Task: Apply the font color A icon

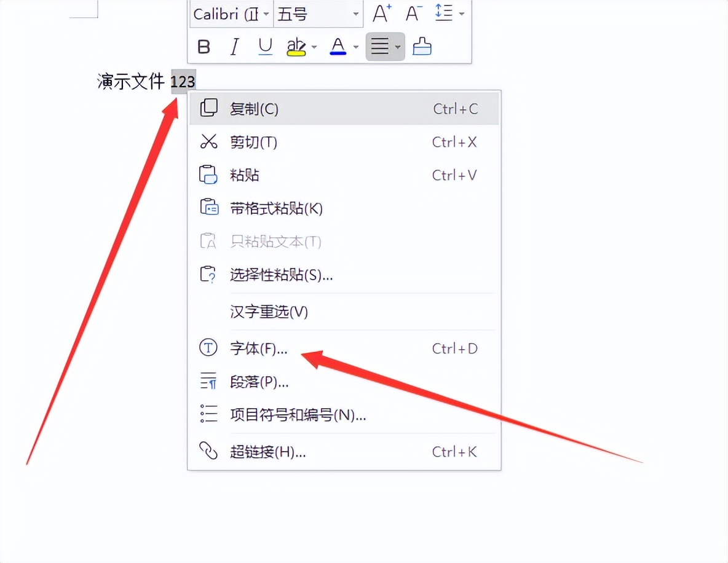Action: point(338,47)
